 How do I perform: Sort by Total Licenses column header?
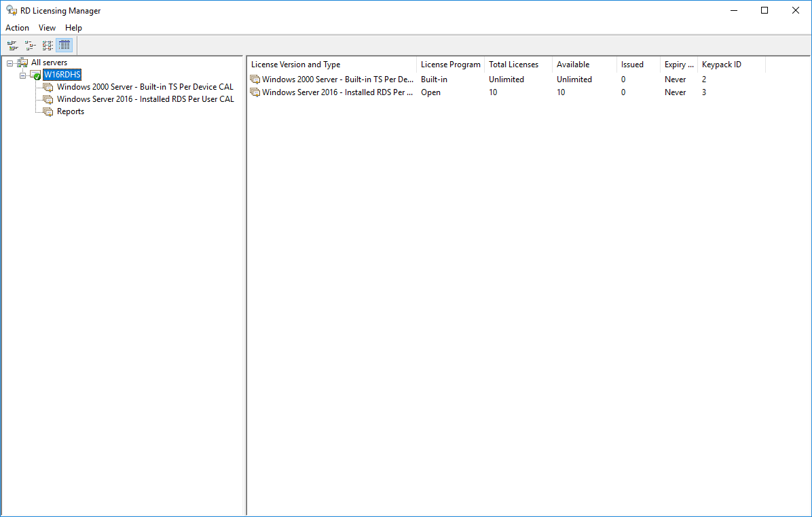(519, 65)
